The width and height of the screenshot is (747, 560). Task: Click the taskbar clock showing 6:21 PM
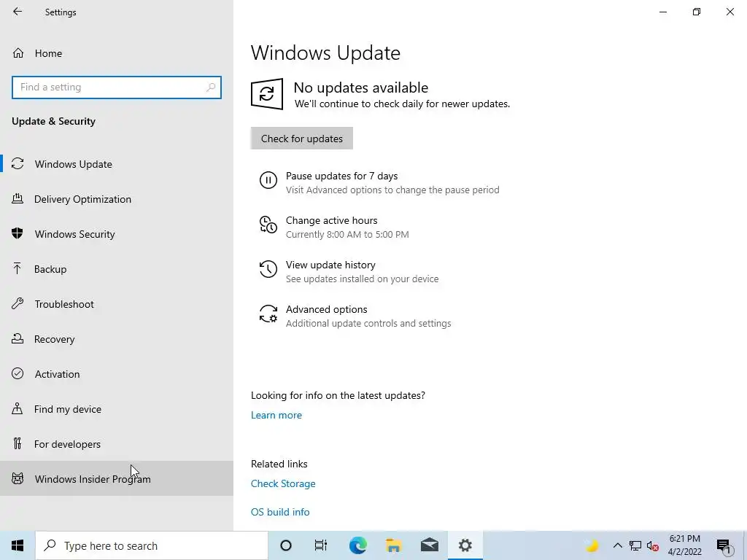684,545
